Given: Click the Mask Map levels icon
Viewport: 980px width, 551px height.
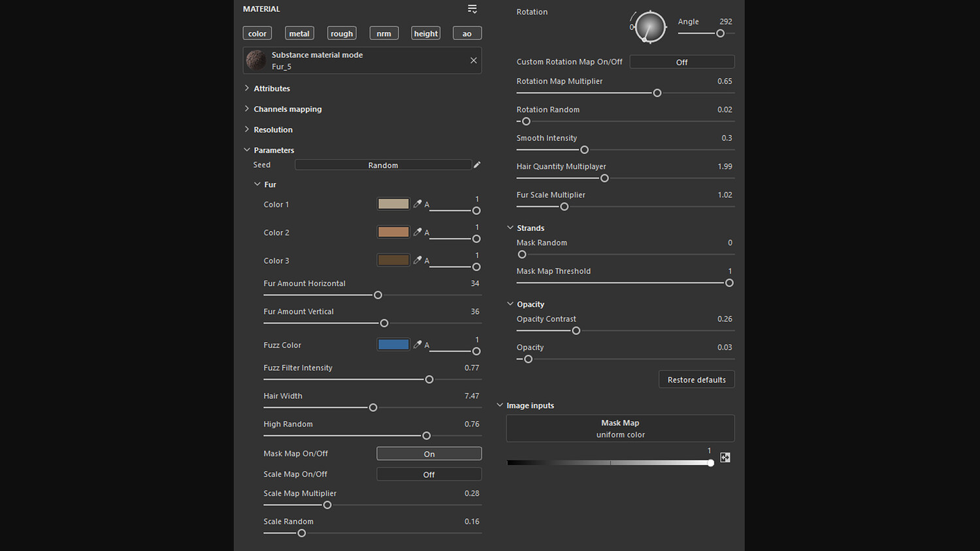Looking at the screenshot, I should click(725, 458).
